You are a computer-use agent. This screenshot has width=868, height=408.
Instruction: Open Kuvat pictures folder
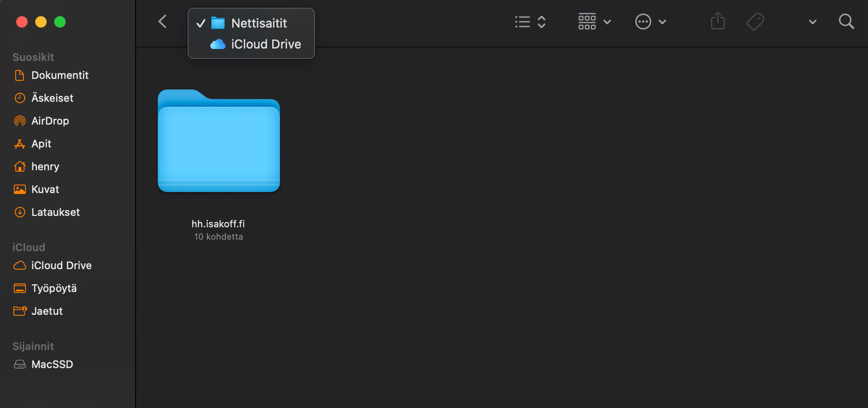tap(45, 189)
